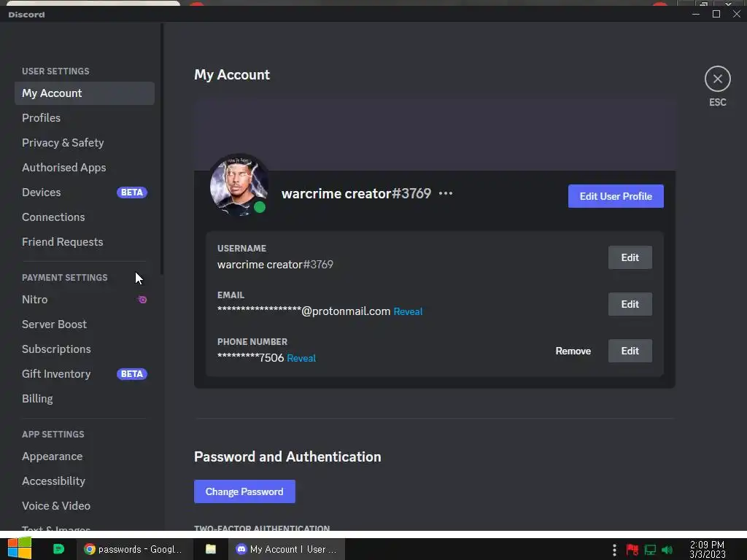Select My Account in the settings sidebar
747x560 pixels.
[85, 93]
